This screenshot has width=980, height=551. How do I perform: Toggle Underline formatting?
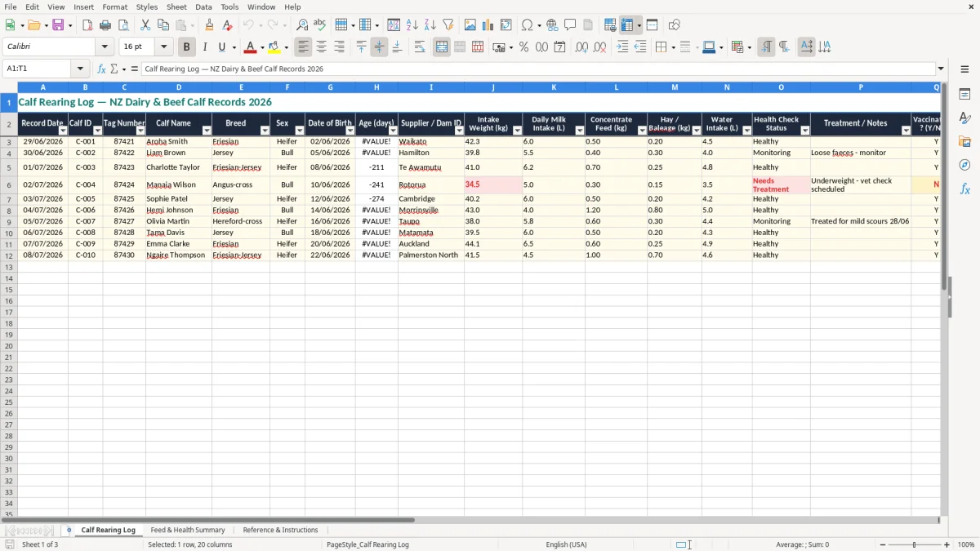(x=222, y=47)
